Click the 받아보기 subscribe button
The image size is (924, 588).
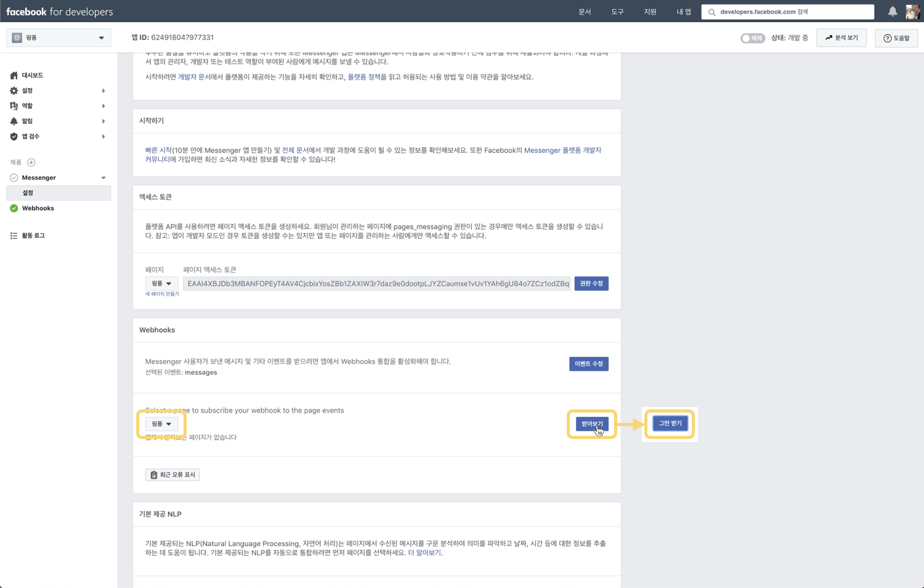coord(592,424)
